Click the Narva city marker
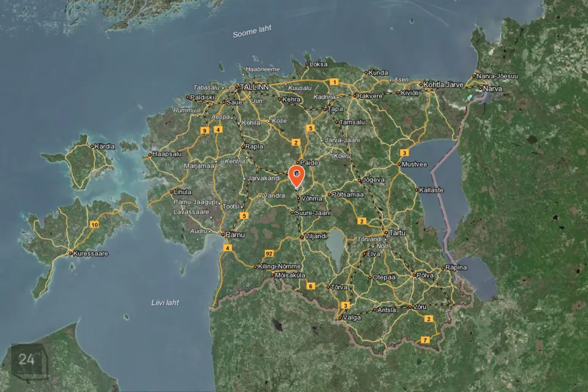The height and width of the screenshot is (392, 588). click(x=480, y=89)
